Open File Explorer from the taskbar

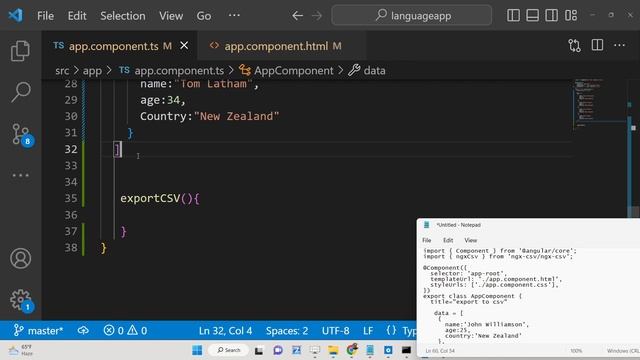pyautogui.click(x=333, y=350)
